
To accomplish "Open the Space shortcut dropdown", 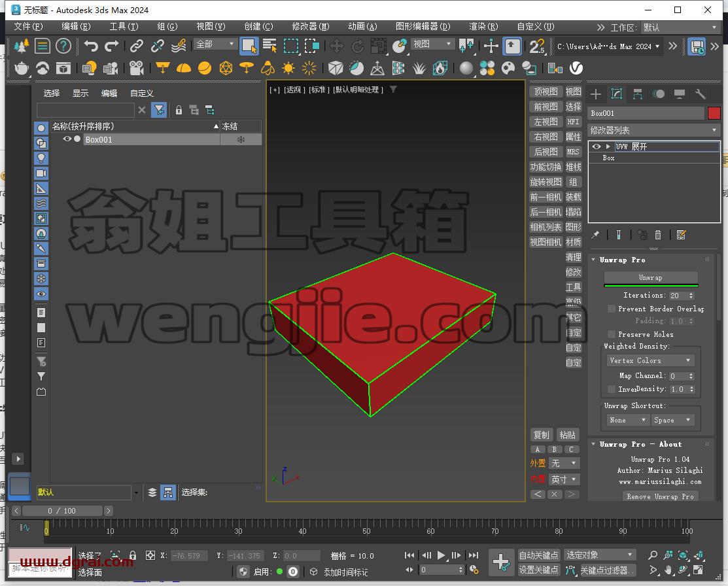I will [x=672, y=420].
